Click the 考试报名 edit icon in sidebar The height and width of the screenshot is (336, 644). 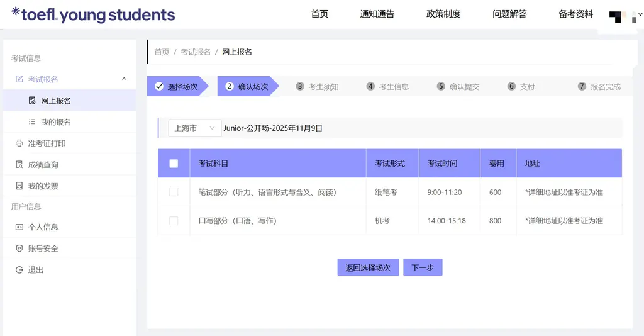click(x=19, y=79)
